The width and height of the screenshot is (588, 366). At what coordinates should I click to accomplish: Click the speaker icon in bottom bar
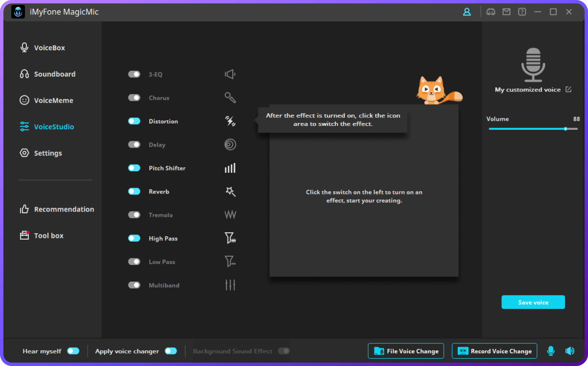click(x=570, y=351)
